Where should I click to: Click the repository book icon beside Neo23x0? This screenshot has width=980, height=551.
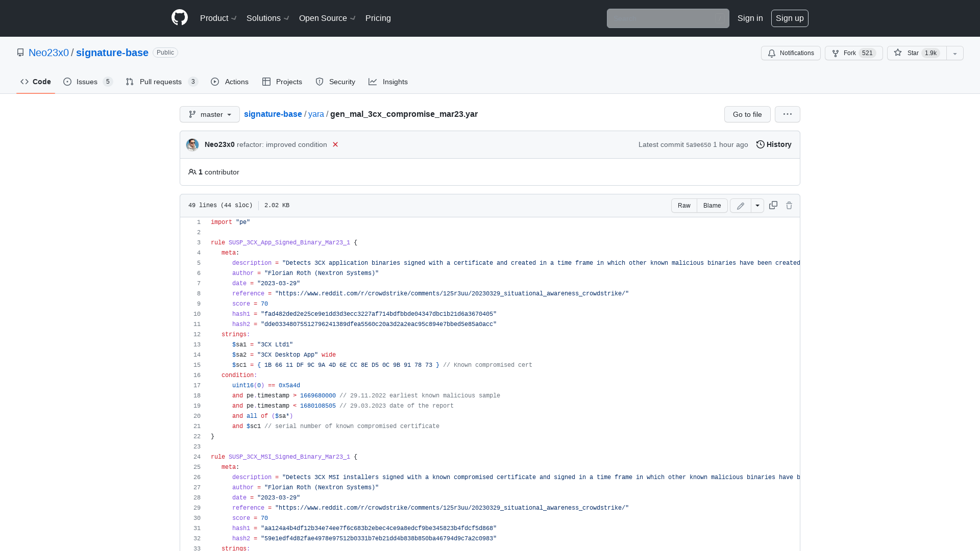(x=20, y=53)
